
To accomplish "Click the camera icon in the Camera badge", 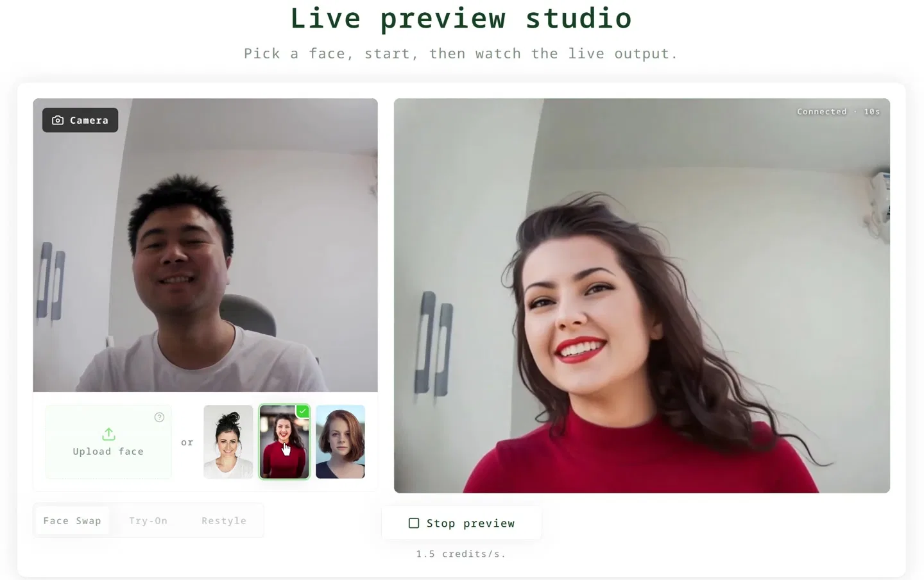I will [58, 120].
